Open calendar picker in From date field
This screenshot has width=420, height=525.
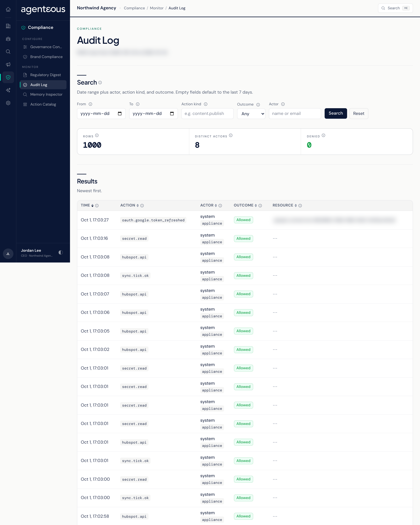120,113
